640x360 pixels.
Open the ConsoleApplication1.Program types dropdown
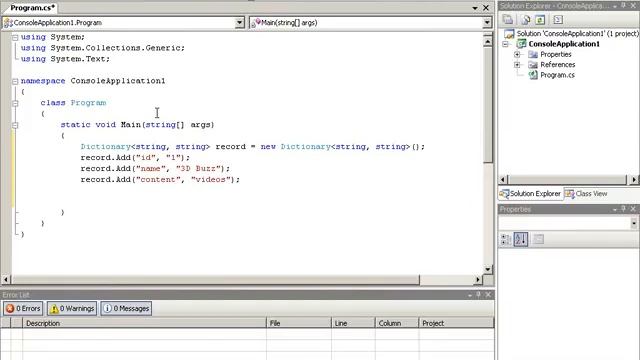tap(240, 23)
